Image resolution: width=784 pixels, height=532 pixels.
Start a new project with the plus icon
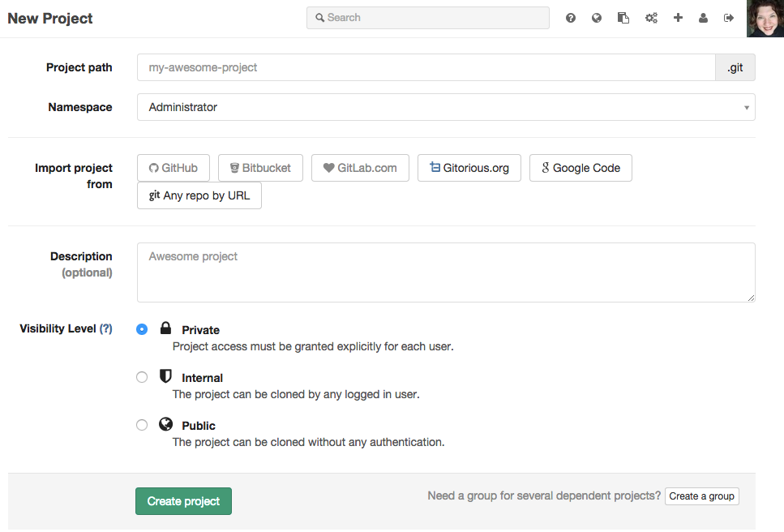pyautogui.click(x=678, y=17)
